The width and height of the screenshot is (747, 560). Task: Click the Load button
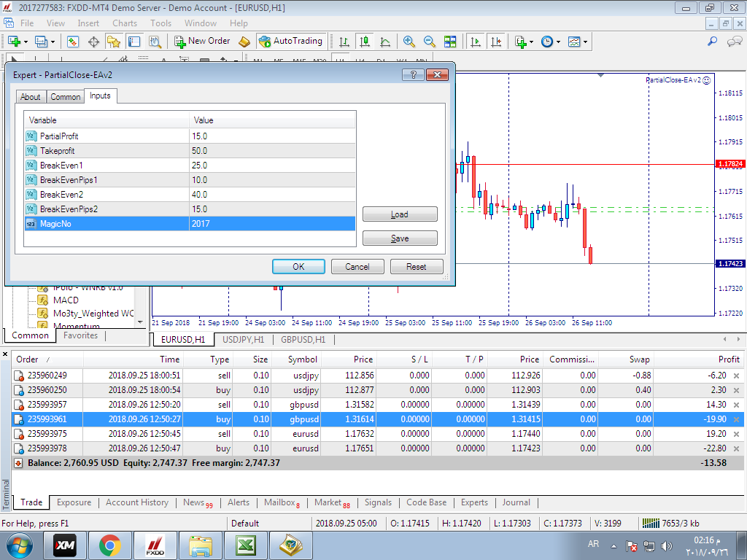[400, 214]
